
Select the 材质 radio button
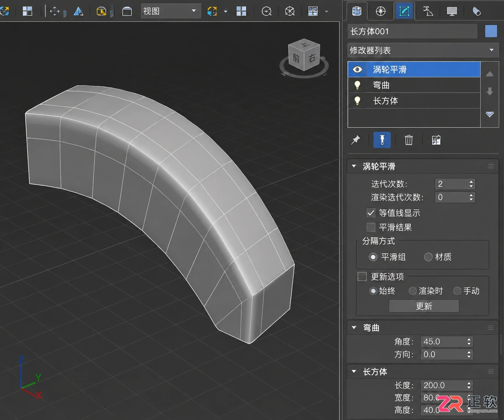[x=428, y=257]
